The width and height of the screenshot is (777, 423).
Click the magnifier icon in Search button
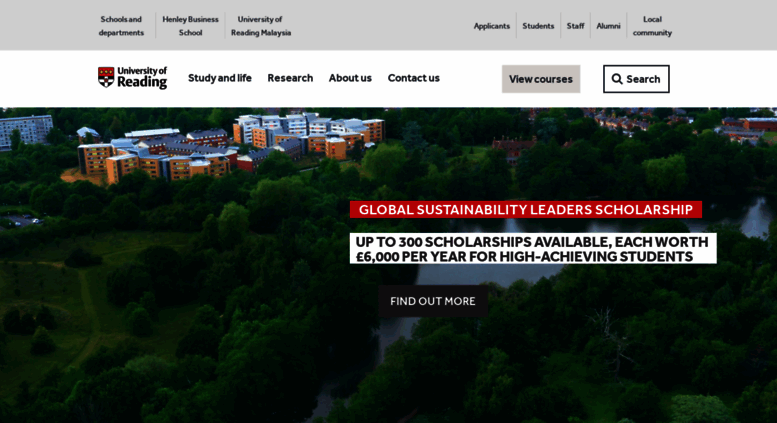617,79
